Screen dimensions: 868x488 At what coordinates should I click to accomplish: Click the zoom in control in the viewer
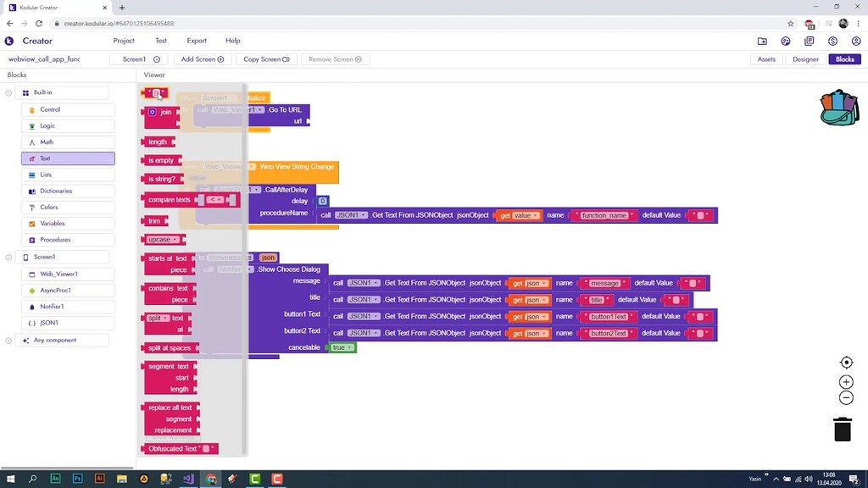tap(846, 381)
